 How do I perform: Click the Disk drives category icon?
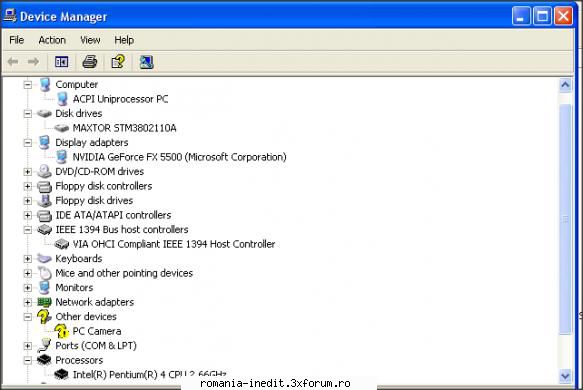coord(44,113)
